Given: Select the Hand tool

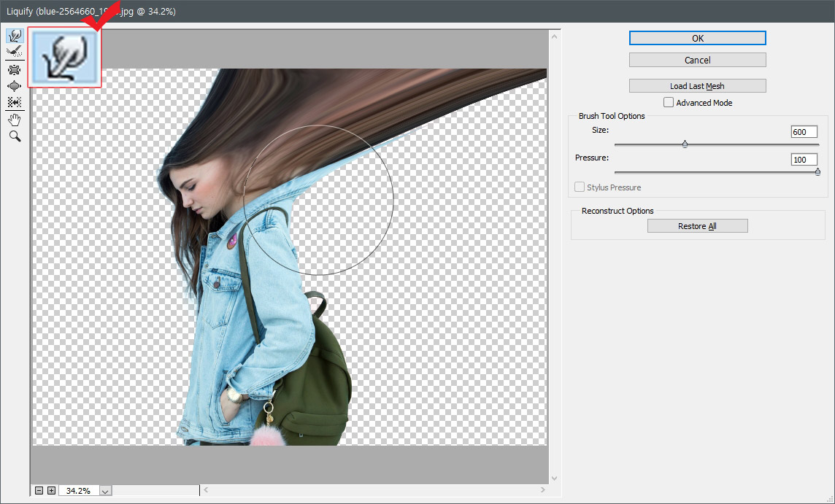Looking at the screenshot, I should pyautogui.click(x=14, y=120).
